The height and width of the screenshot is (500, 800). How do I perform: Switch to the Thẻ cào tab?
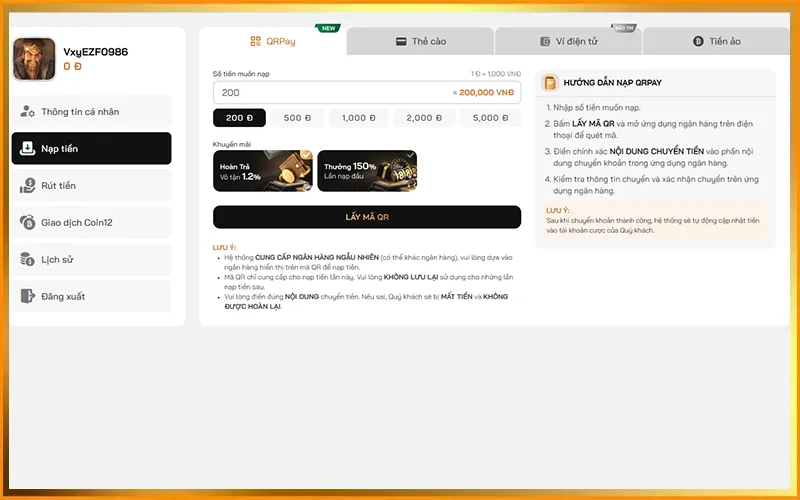pos(420,41)
